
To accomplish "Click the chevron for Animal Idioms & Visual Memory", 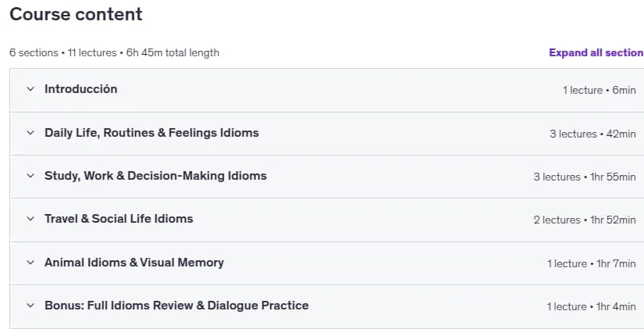I will [x=30, y=262].
